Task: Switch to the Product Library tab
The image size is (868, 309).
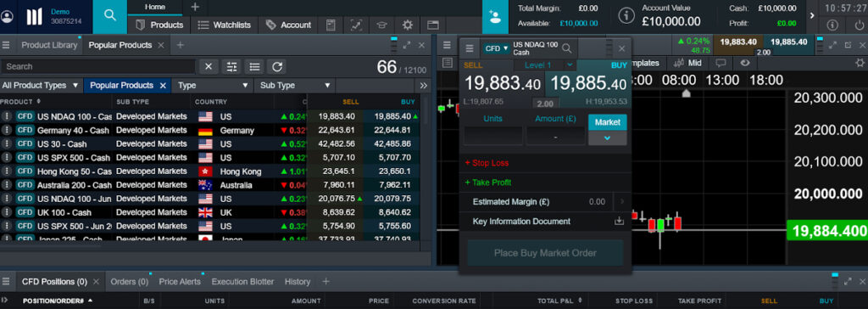Action: pos(49,46)
